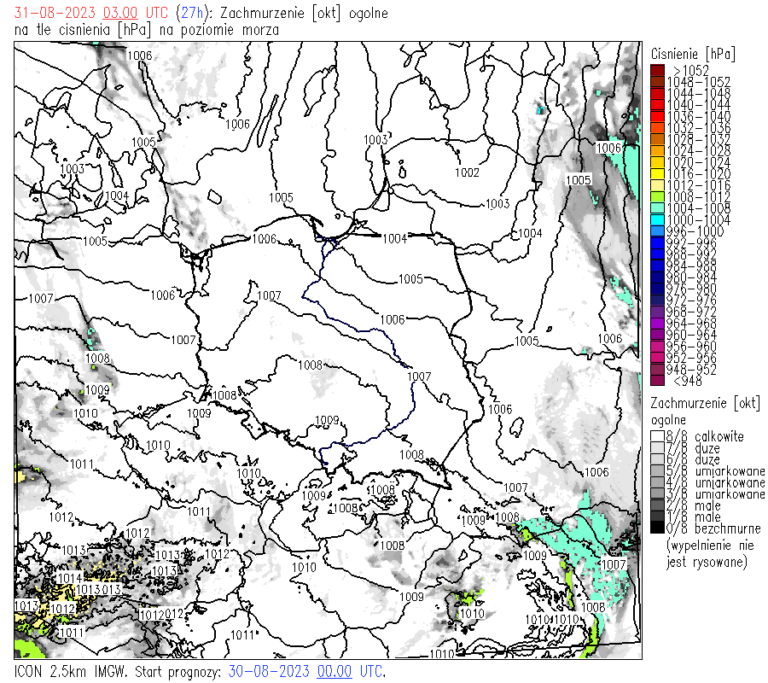Select the <948 hPa legend swatch

[657, 380]
